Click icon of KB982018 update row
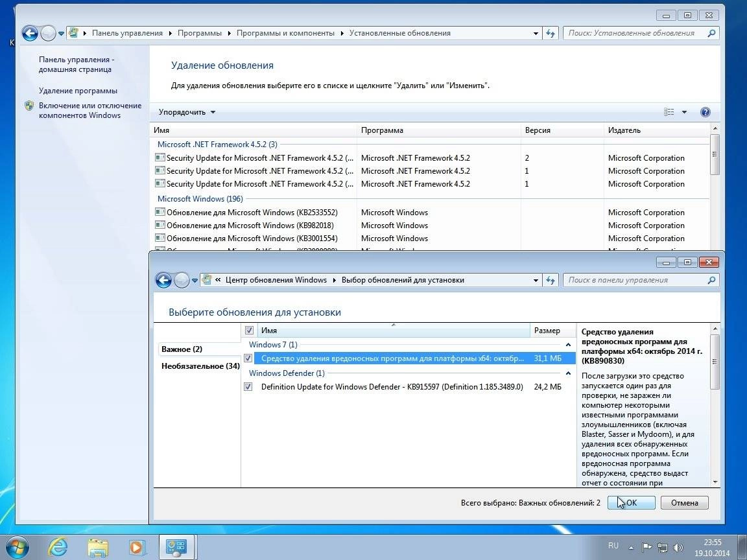The height and width of the screenshot is (560, 747). click(x=160, y=226)
